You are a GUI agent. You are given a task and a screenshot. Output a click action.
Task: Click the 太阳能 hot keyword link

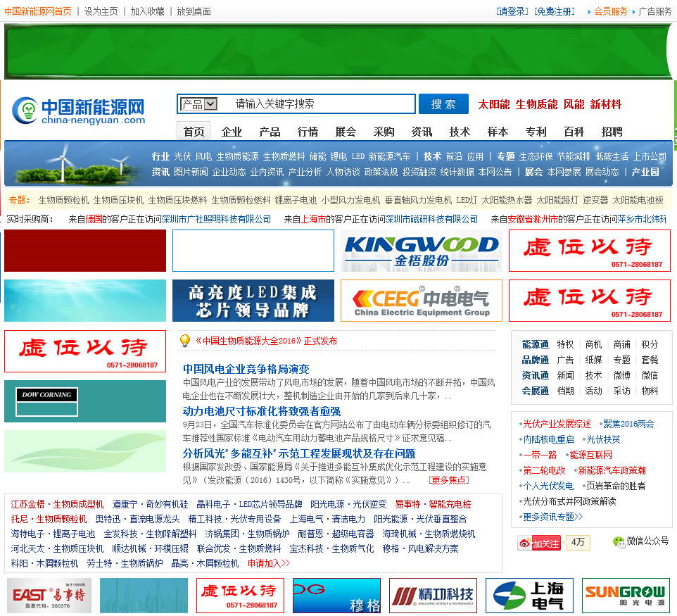(494, 104)
